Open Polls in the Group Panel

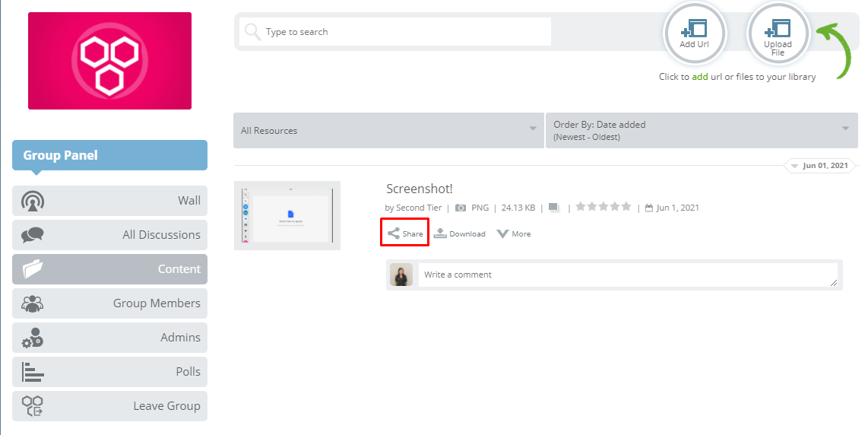pyautogui.click(x=109, y=372)
